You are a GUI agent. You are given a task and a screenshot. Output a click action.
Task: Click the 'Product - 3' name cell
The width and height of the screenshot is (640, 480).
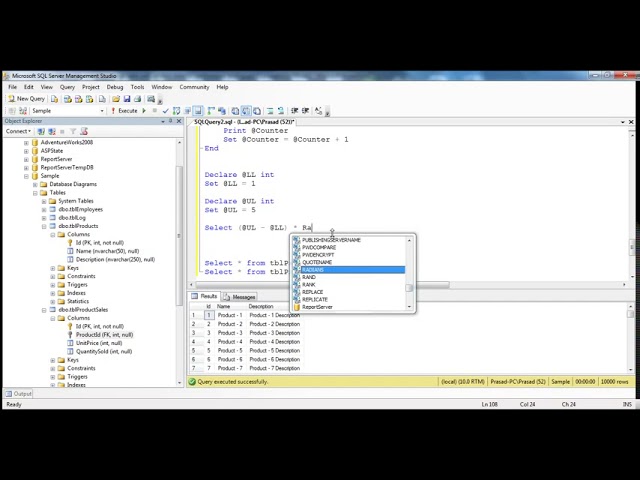(230, 333)
